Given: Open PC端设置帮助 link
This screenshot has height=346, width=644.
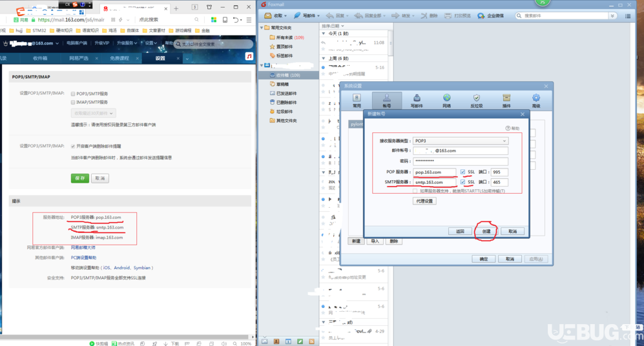Looking at the screenshot, I should (83, 258).
